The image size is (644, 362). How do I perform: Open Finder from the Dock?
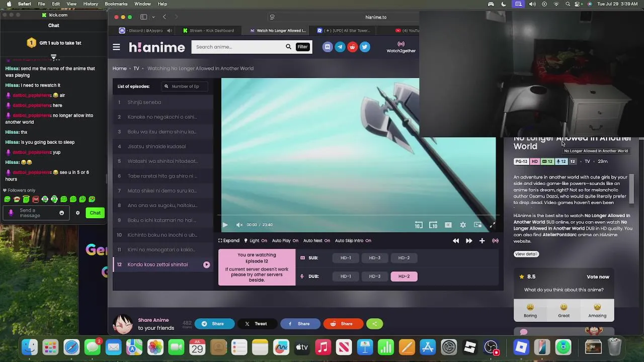30,347
